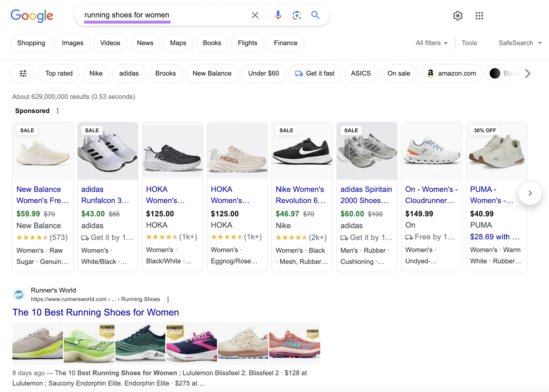This screenshot has height=392, width=549.
Task: Open the shopping filters sliders icon
Action: coord(23,73)
